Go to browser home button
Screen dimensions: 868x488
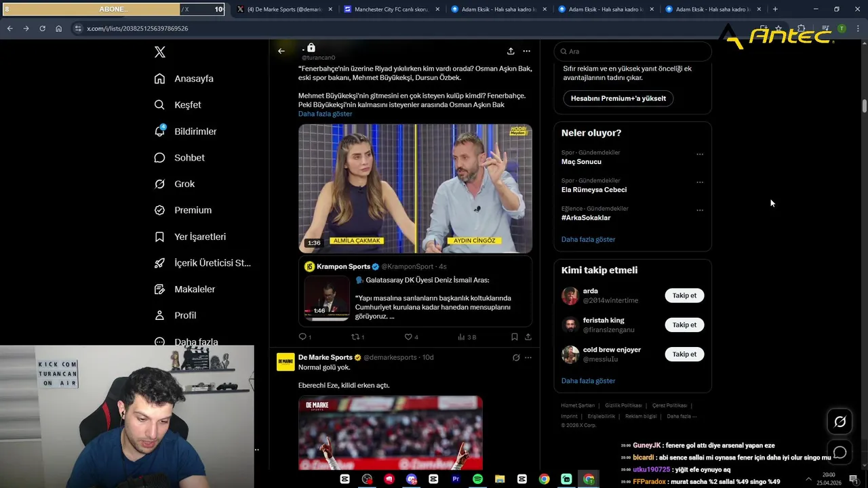tap(59, 28)
